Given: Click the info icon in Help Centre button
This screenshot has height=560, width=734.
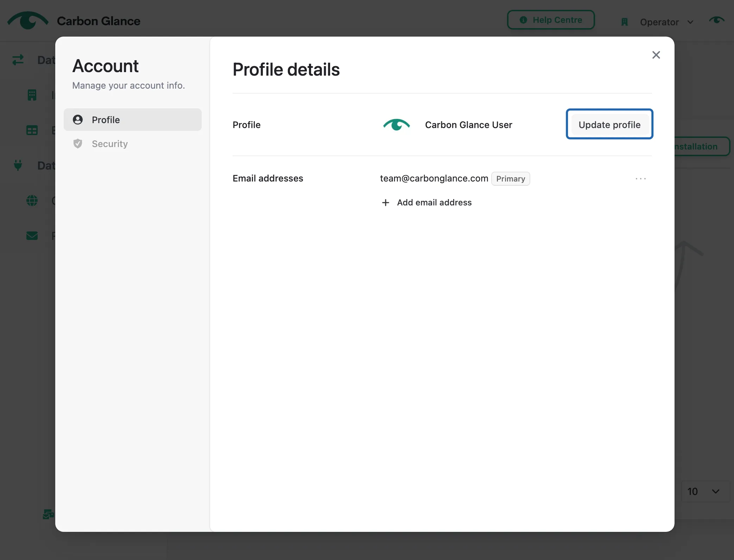Looking at the screenshot, I should (524, 20).
